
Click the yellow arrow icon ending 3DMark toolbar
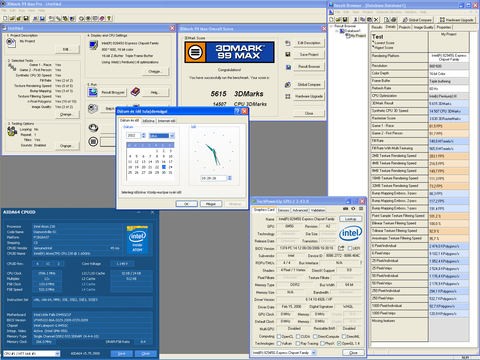[x=109, y=18]
